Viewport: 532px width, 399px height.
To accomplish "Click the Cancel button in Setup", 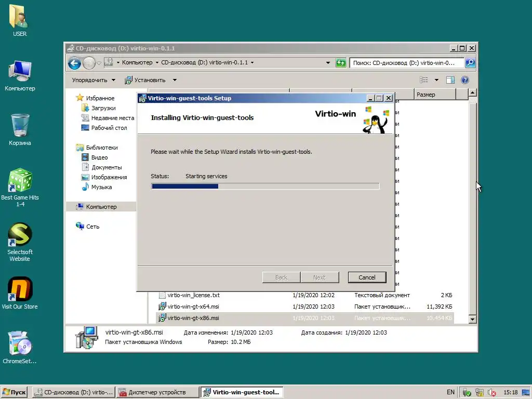I will (367, 277).
